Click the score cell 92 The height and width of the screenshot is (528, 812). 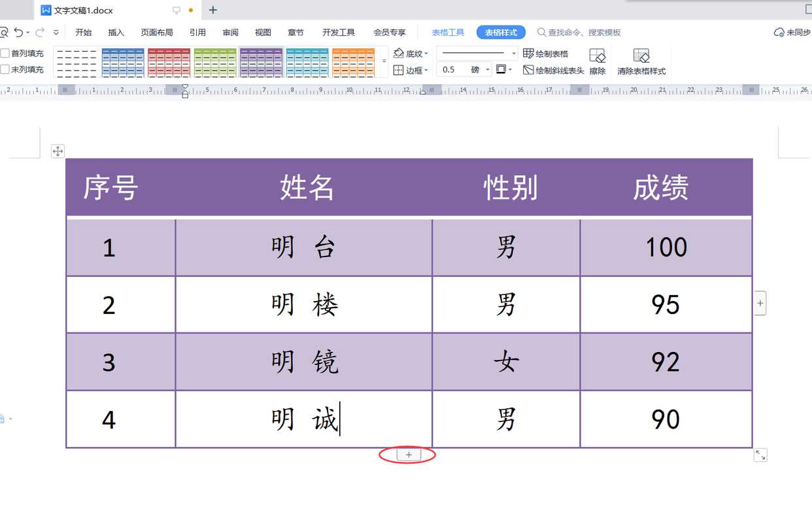pyautogui.click(x=666, y=362)
